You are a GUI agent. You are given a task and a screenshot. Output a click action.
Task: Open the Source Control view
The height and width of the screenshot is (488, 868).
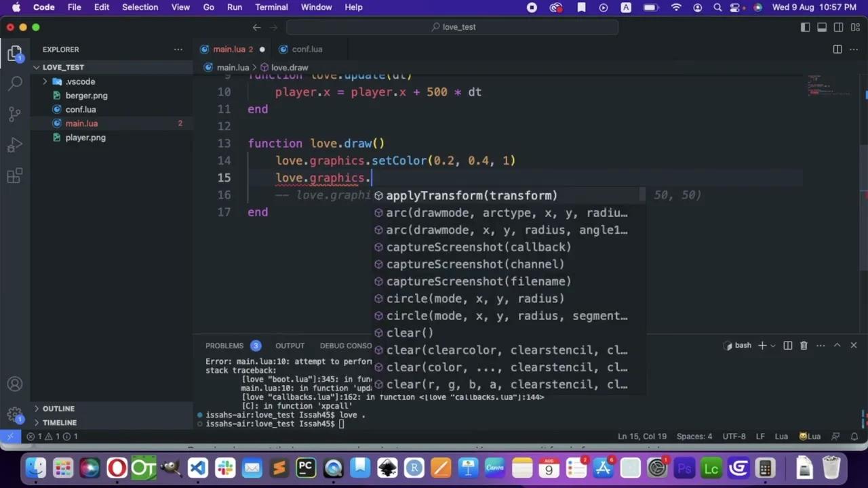(15, 115)
